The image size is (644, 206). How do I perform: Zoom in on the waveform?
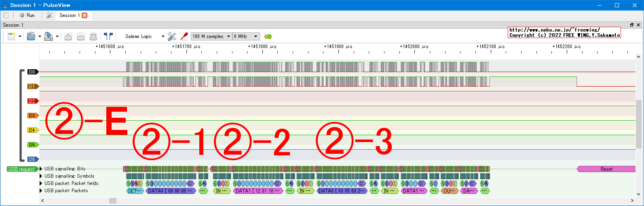(x=68, y=36)
